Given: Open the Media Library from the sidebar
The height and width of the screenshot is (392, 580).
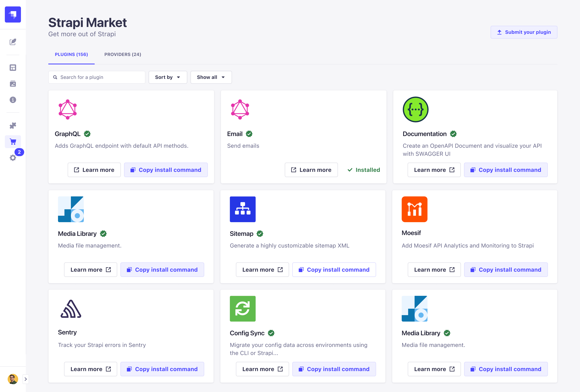Looking at the screenshot, I should pos(13,84).
